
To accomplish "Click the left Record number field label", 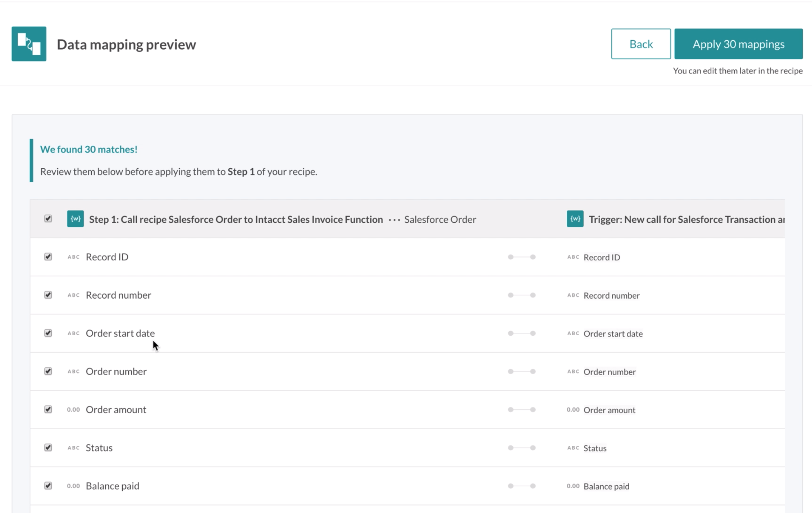I will pyautogui.click(x=118, y=295).
